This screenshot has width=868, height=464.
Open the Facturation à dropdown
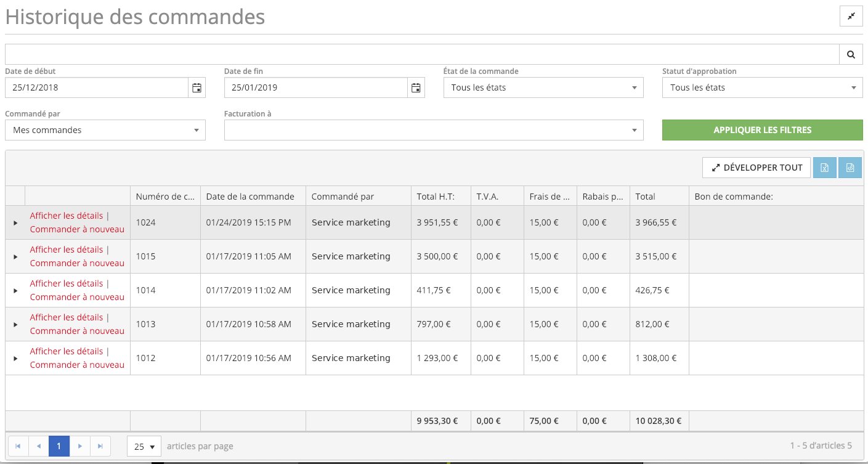pyautogui.click(x=434, y=130)
